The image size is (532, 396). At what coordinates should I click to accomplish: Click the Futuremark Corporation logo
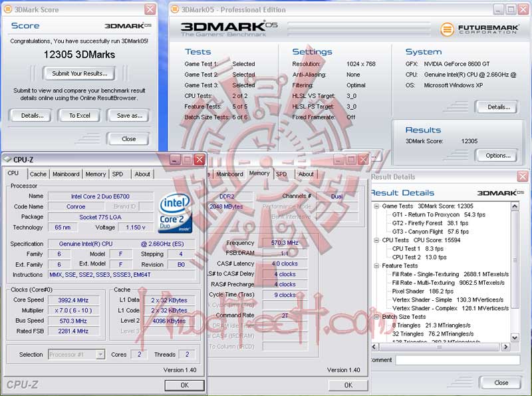pyautogui.click(x=479, y=29)
